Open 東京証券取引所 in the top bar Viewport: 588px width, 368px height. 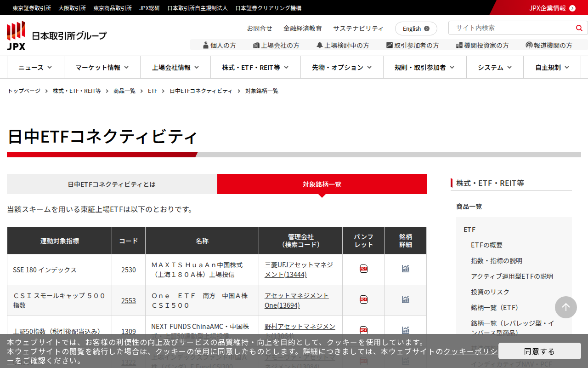(32, 8)
